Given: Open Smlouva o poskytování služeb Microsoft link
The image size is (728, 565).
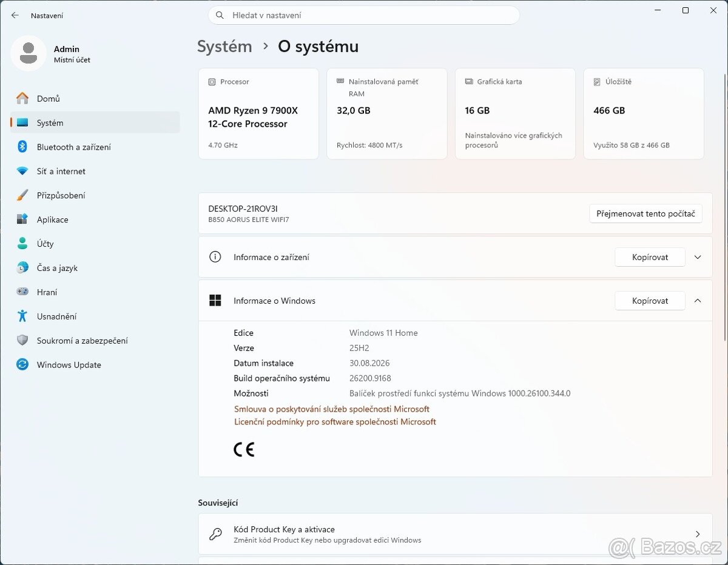Looking at the screenshot, I should pos(332,409).
